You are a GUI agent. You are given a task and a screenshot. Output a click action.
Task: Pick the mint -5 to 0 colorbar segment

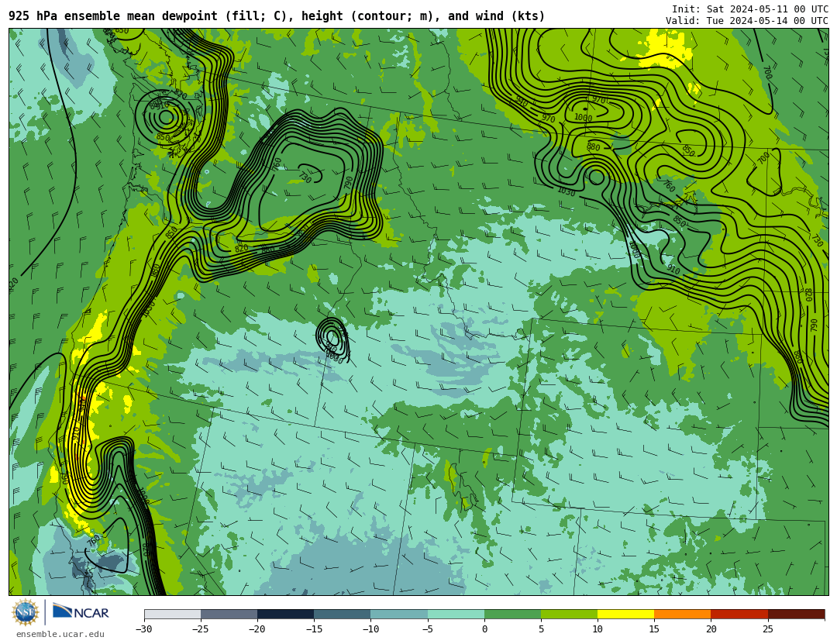tap(456, 614)
